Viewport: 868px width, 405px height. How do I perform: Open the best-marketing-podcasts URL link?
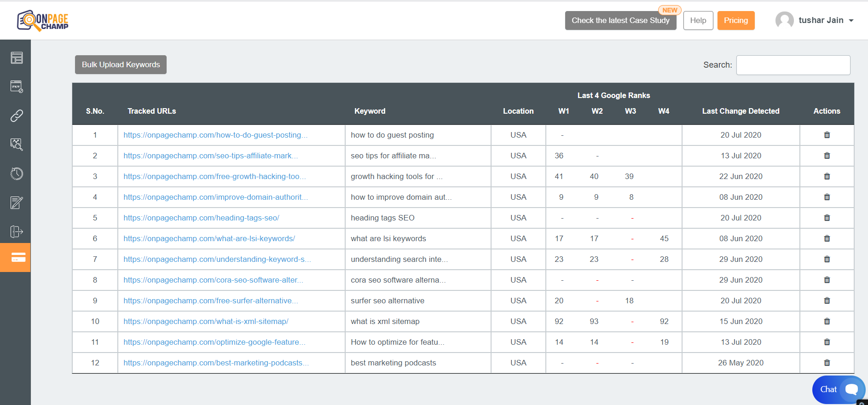click(x=216, y=363)
